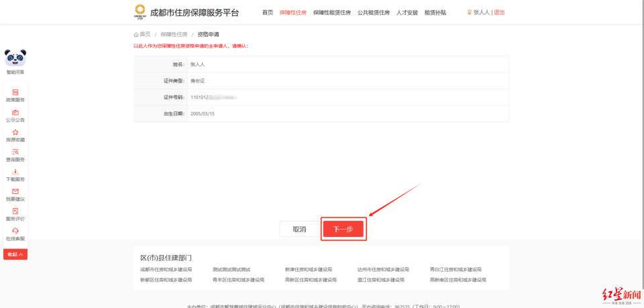Open 高新区住房和城乡建设局 link
The height and width of the screenshot is (308, 644).
tap(311, 280)
